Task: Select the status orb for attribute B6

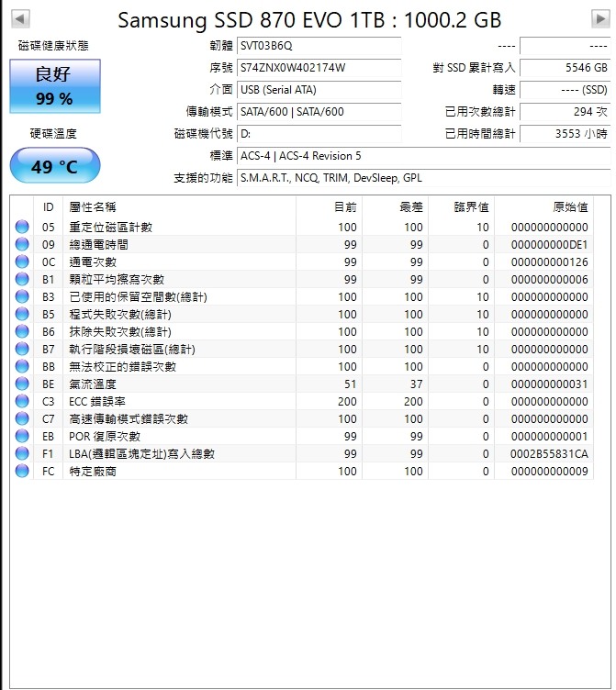Action: [x=22, y=331]
